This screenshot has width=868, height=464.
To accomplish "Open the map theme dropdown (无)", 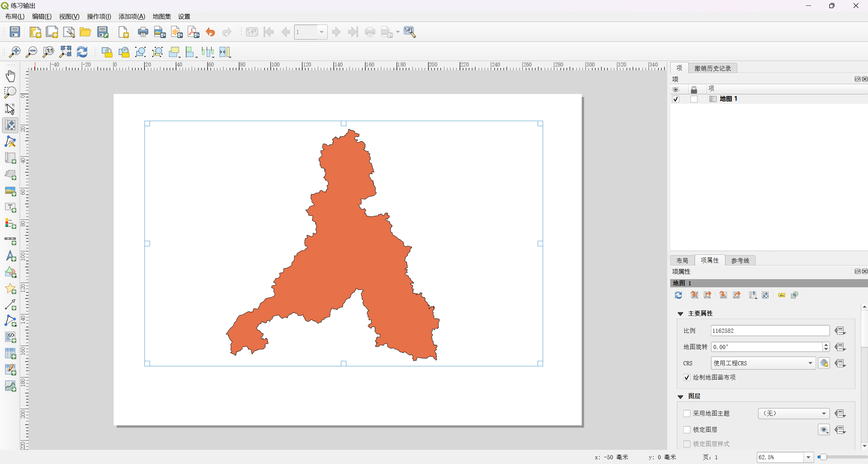I will (x=794, y=413).
